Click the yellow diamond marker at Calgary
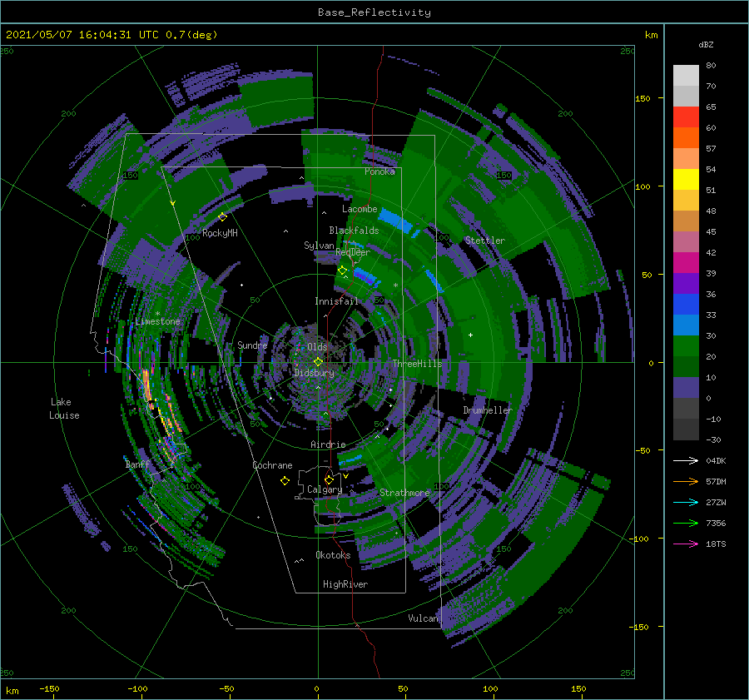Viewport: 749px width, 700px height. click(x=329, y=479)
